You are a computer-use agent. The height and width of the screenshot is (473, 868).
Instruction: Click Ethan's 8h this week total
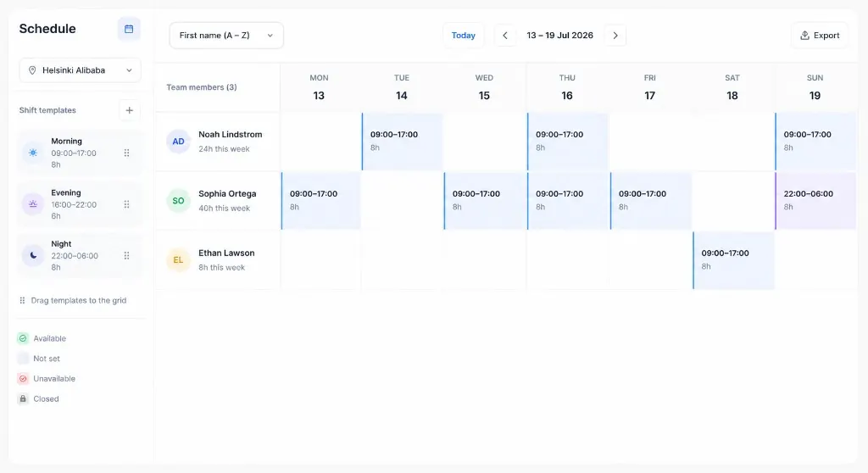[x=221, y=268]
